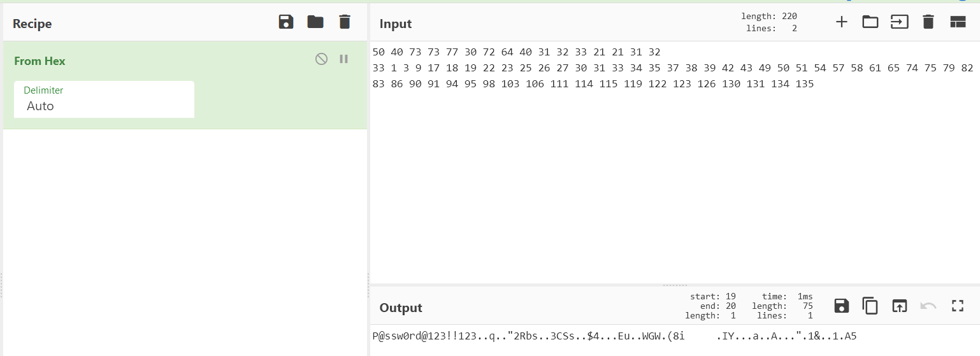Undo the output replacement

[928, 306]
